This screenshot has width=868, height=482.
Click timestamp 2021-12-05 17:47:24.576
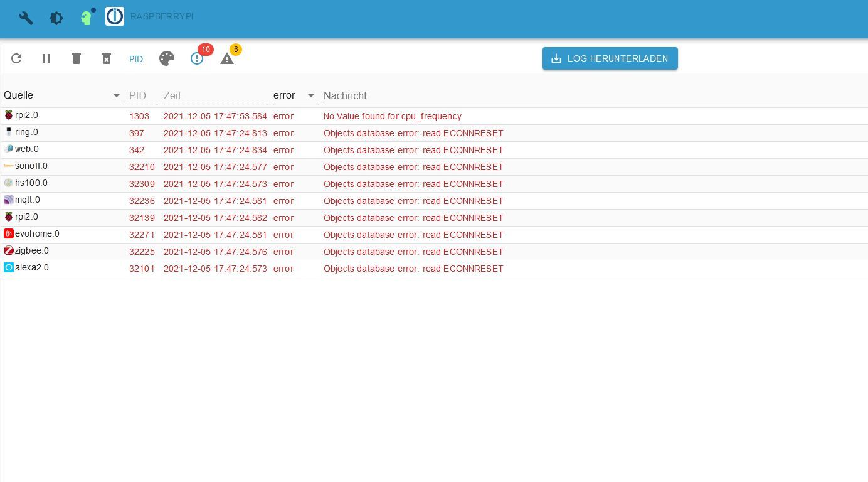click(x=215, y=252)
